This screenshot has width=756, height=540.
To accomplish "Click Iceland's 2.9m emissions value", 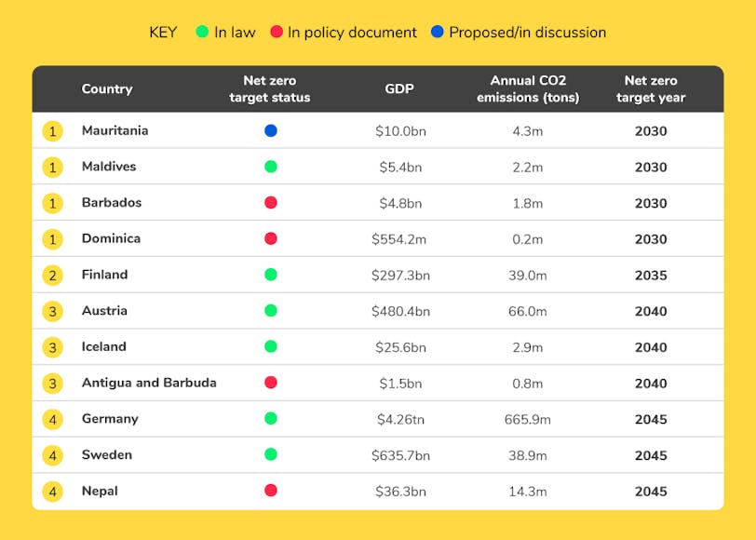I will (527, 347).
